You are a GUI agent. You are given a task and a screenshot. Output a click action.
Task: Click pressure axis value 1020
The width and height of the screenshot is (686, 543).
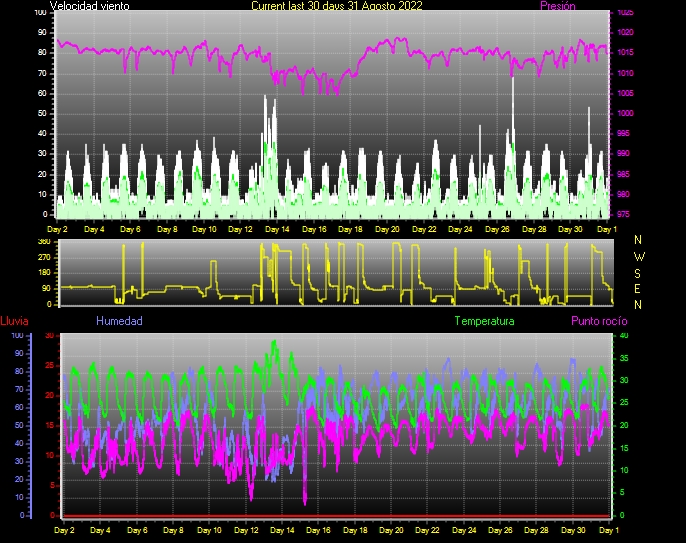(x=625, y=32)
